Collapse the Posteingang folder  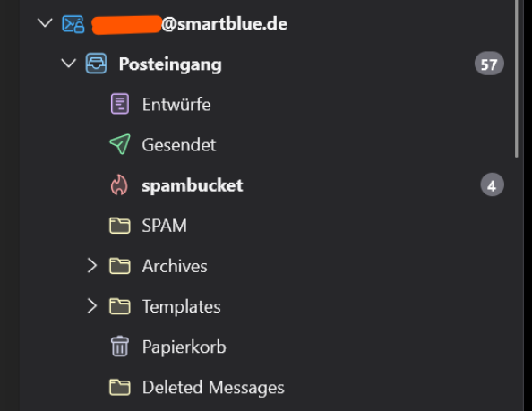click(x=69, y=64)
